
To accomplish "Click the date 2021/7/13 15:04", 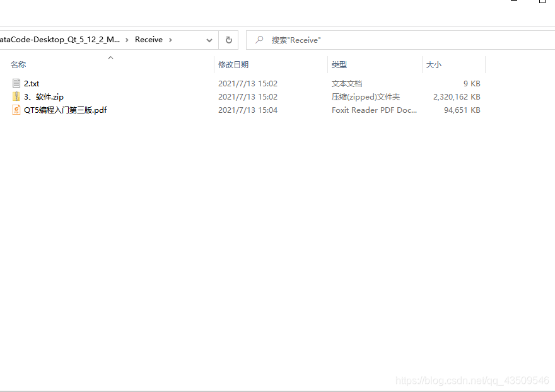I will pyautogui.click(x=248, y=110).
